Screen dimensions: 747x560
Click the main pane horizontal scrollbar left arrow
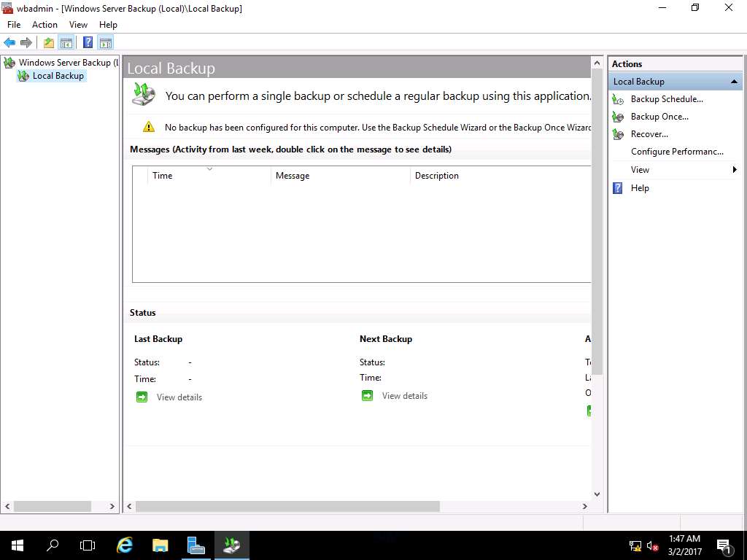coord(129,507)
